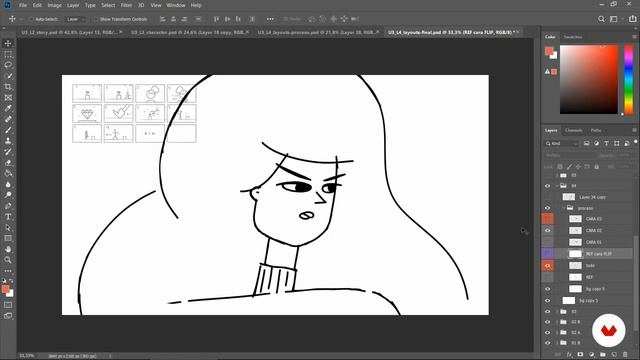
Task: Select the Crop tool
Action: click(8, 87)
